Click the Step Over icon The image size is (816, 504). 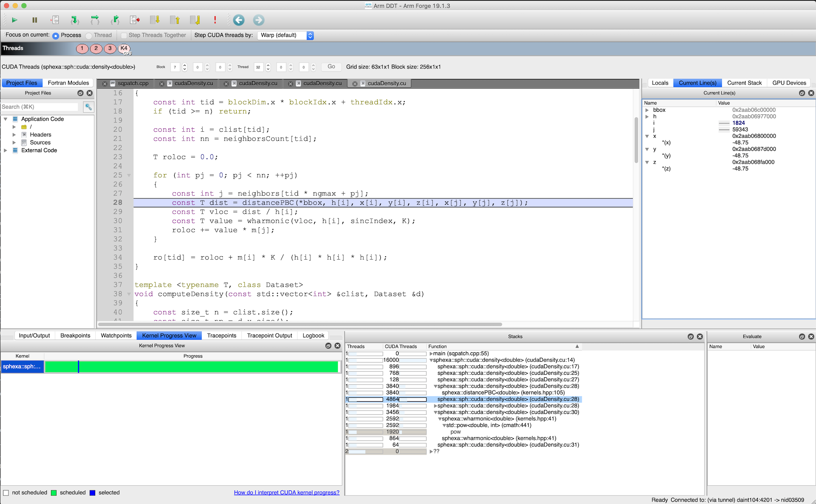click(x=95, y=20)
